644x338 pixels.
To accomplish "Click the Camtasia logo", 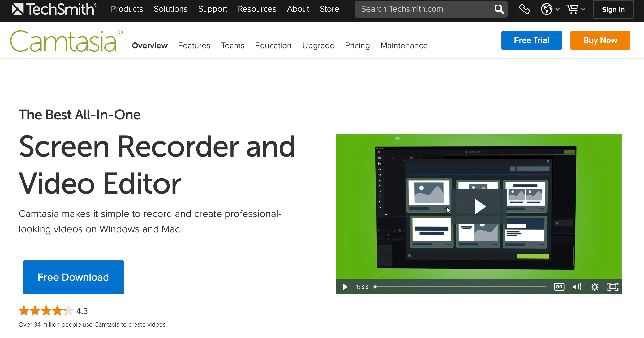I will click(x=66, y=41).
